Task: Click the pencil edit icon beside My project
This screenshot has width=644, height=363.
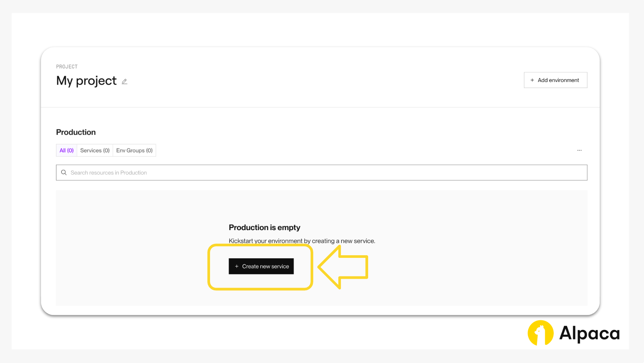Action: click(x=124, y=81)
